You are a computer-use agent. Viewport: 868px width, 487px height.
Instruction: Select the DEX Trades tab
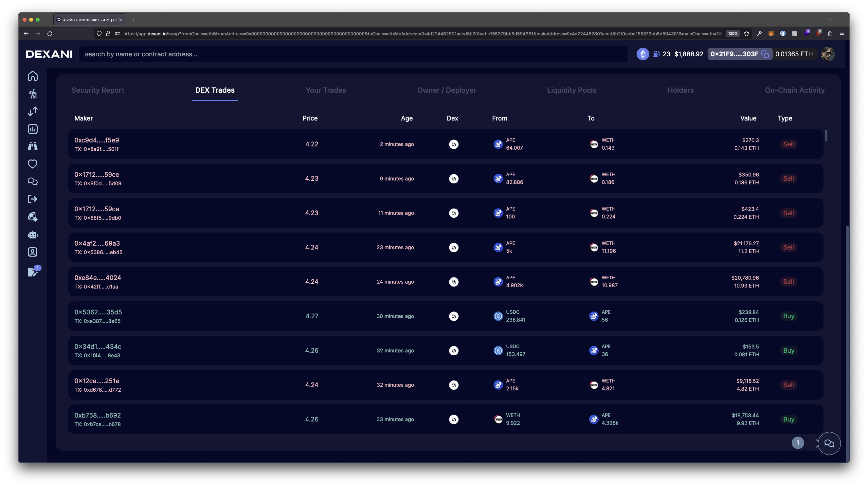click(x=215, y=90)
